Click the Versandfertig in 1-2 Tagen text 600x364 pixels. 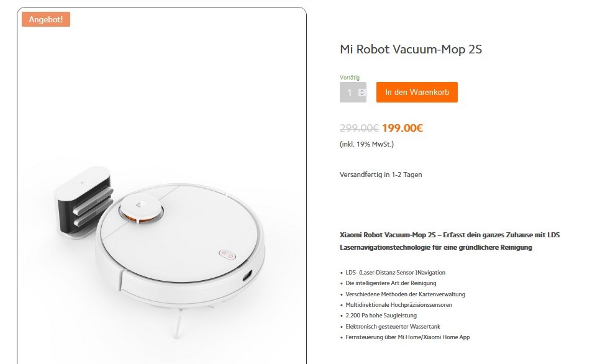tap(381, 175)
